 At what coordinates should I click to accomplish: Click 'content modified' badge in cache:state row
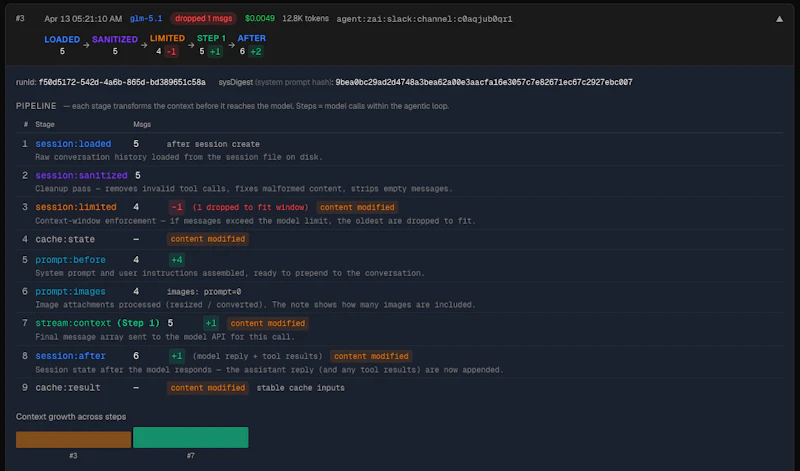208,239
